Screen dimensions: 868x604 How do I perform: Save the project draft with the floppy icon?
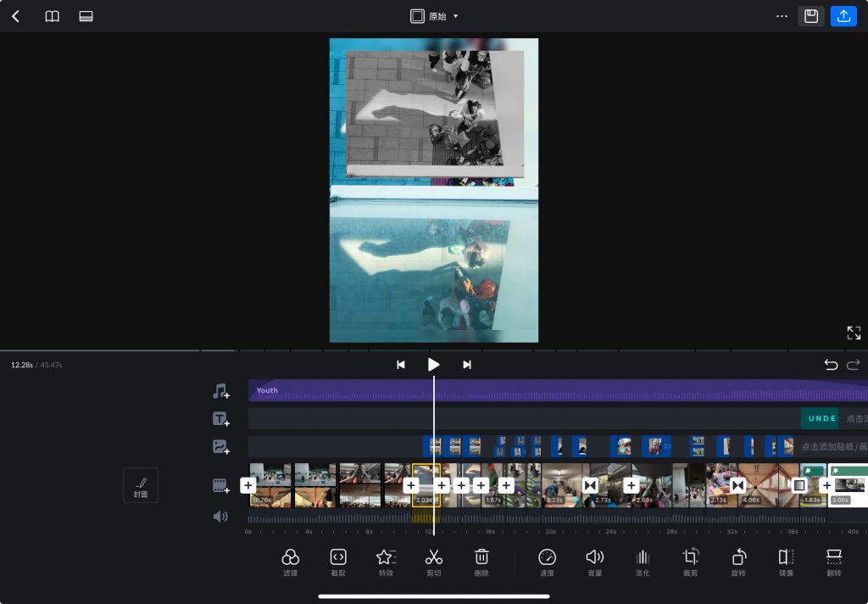811,16
